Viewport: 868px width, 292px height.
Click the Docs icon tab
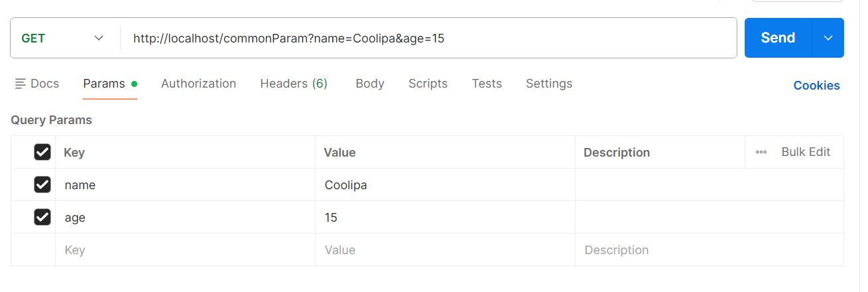(x=36, y=84)
